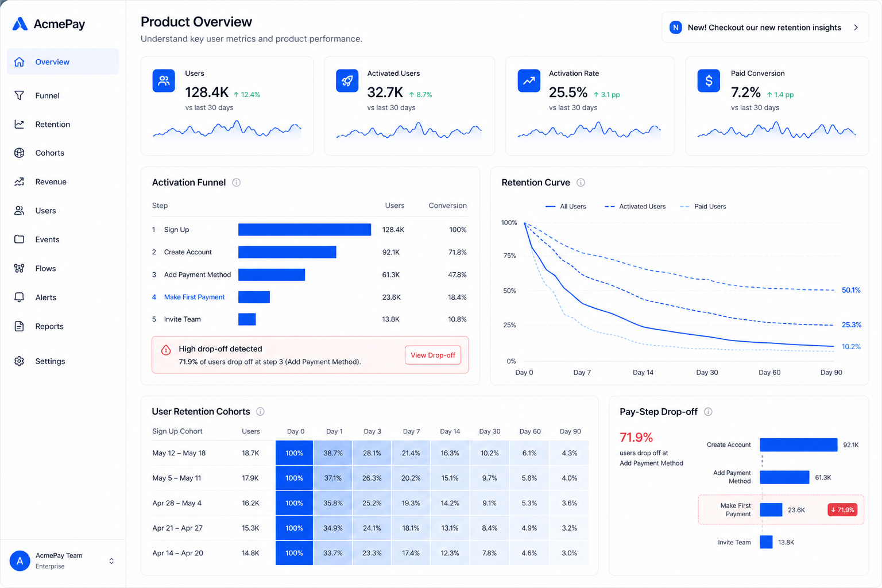Open the Overview menu item
The height and width of the screenshot is (588, 882).
63,62
